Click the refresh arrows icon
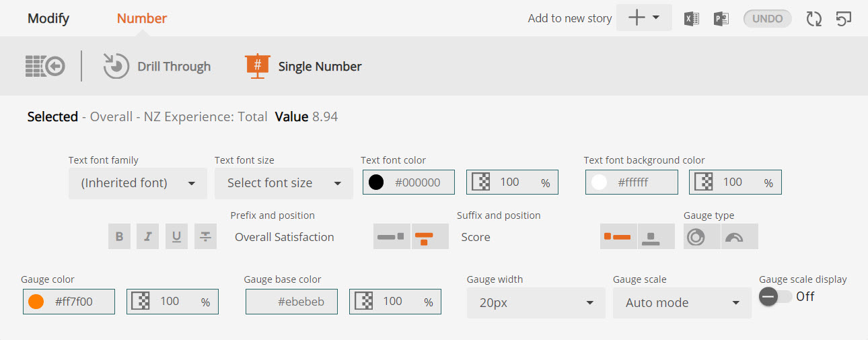The height and width of the screenshot is (340, 868). tap(814, 19)
